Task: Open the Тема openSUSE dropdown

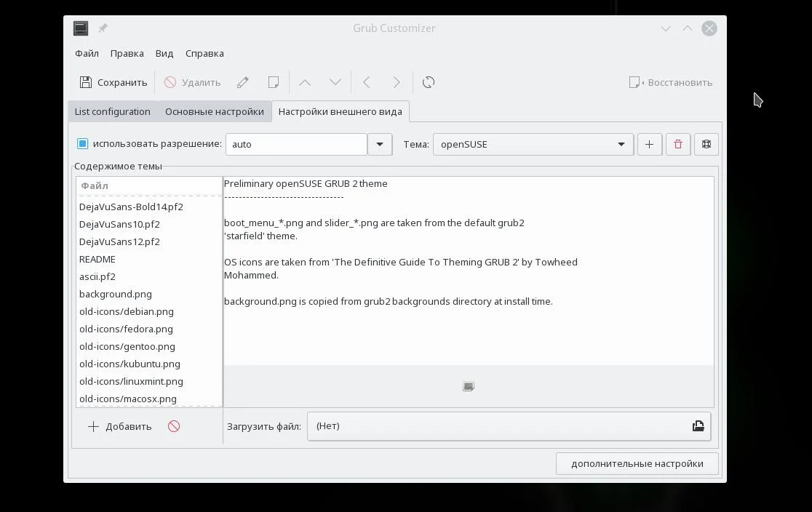Action: tap(533, 145)
